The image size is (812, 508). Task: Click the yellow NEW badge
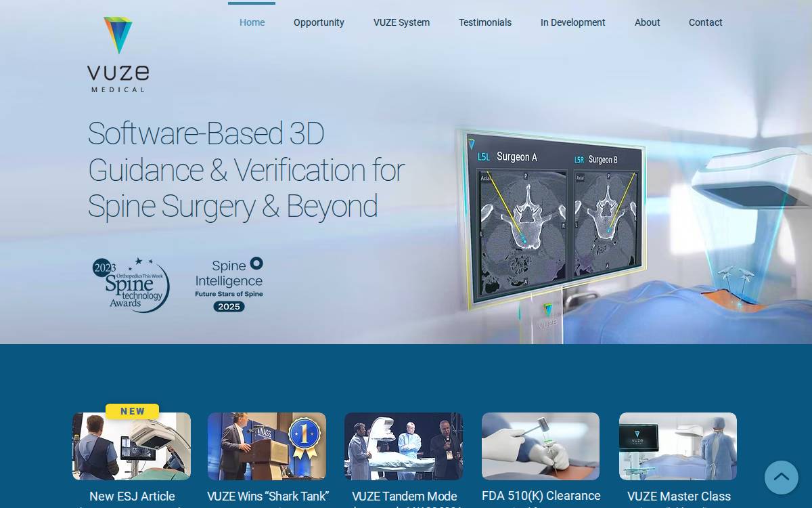133,411
